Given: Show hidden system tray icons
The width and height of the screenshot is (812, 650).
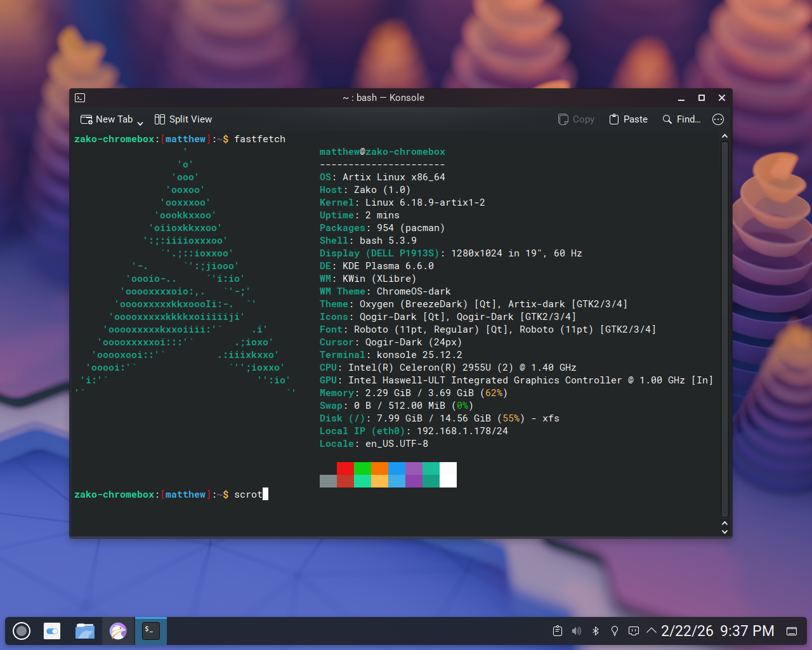Looking at the screenshot, I should point(651,631).
